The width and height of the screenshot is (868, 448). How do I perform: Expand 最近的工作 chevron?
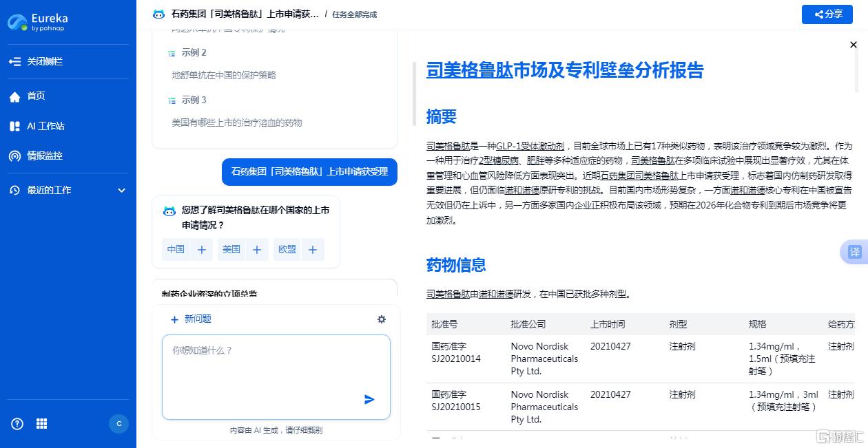click(x=122, y=191)
